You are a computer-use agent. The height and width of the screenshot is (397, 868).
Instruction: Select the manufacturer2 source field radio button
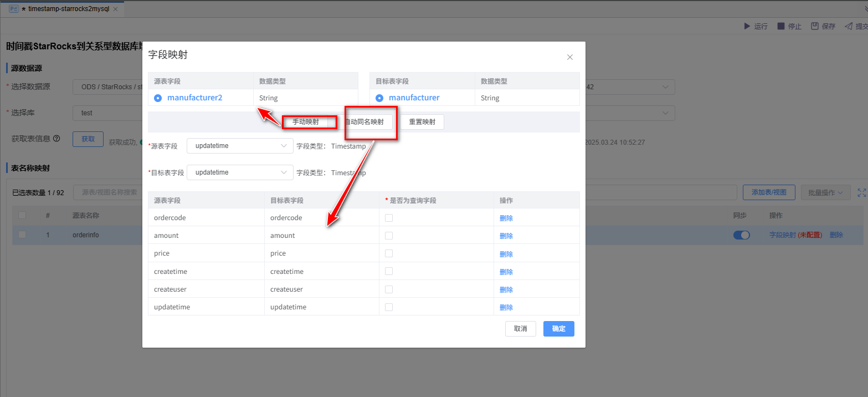point(158,98)
